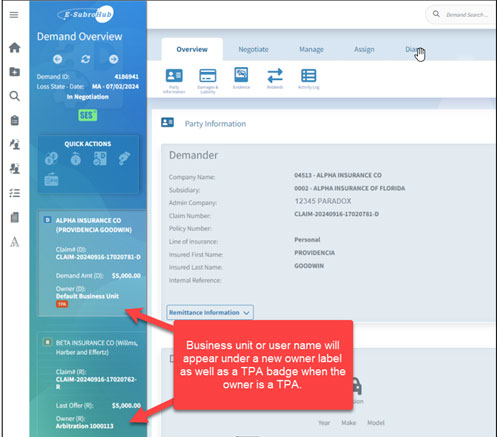Screen dimensions: 497x437
Task: Click the Party Information heading icon
Action: tap(167, 122)
